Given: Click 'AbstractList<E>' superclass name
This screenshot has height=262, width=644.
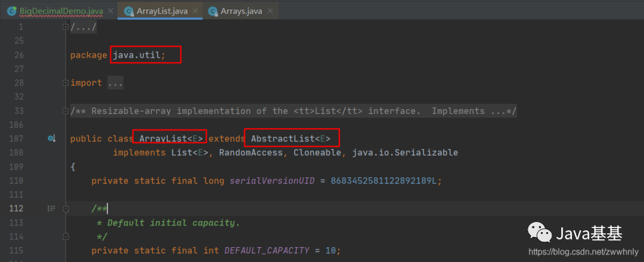Looking at the screenshot, I should point(291,139).
